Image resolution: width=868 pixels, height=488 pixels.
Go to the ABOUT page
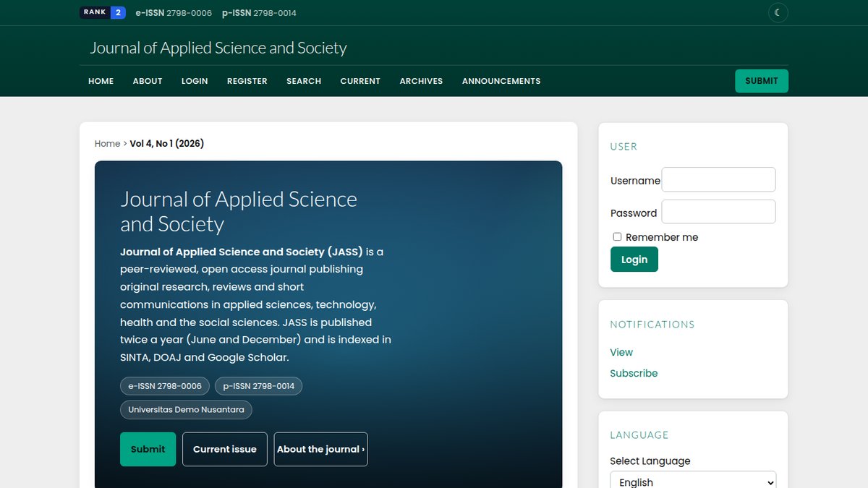point(148,81)
